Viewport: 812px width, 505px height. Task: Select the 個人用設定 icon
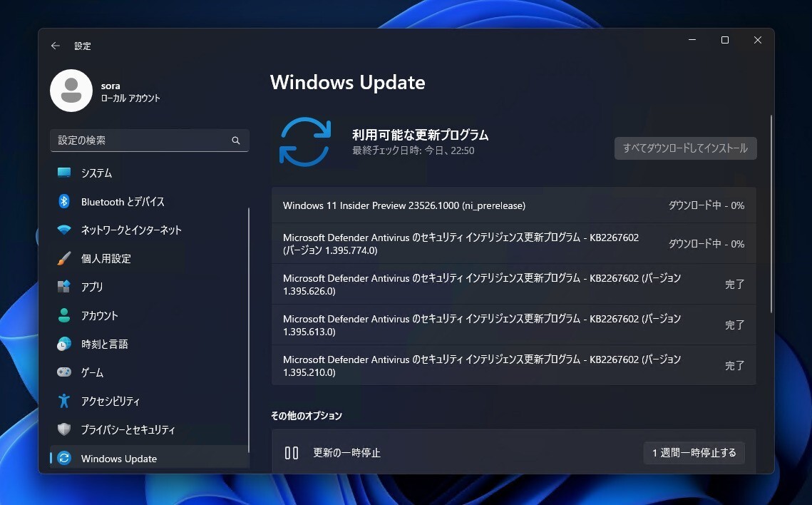pyautogui.click(x=64, y=258)
